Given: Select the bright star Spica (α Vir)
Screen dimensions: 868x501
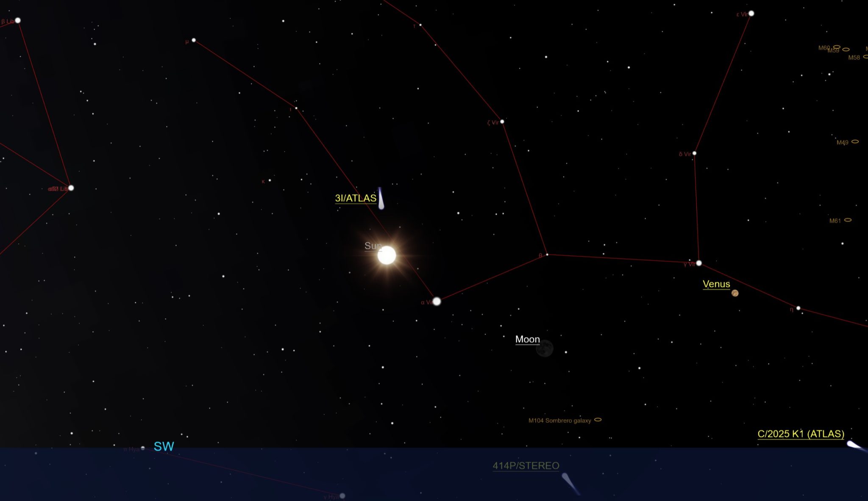Looking at the screenshot, I should (437, 301).
